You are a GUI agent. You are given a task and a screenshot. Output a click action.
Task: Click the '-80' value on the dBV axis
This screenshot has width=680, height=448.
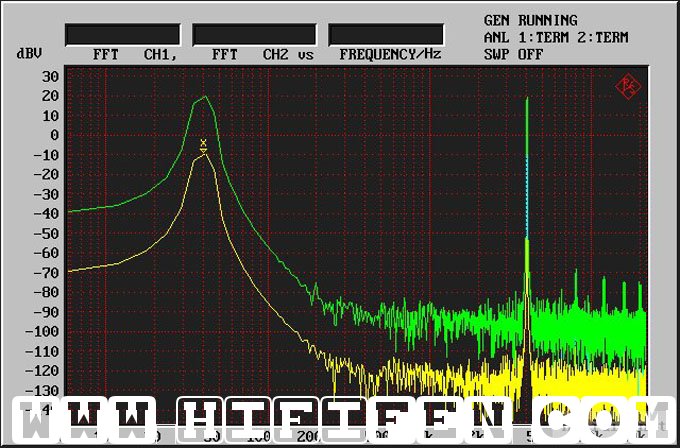tap(46, 292)
